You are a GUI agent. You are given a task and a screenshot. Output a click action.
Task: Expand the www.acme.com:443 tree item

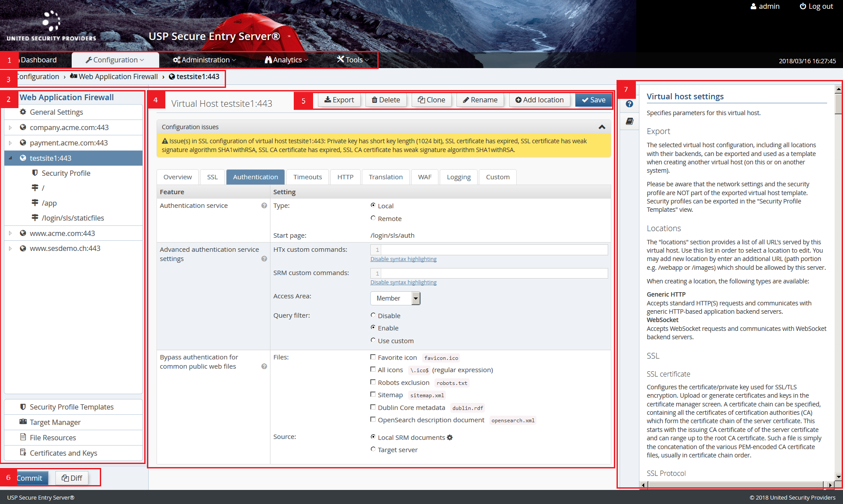[10, 233]
